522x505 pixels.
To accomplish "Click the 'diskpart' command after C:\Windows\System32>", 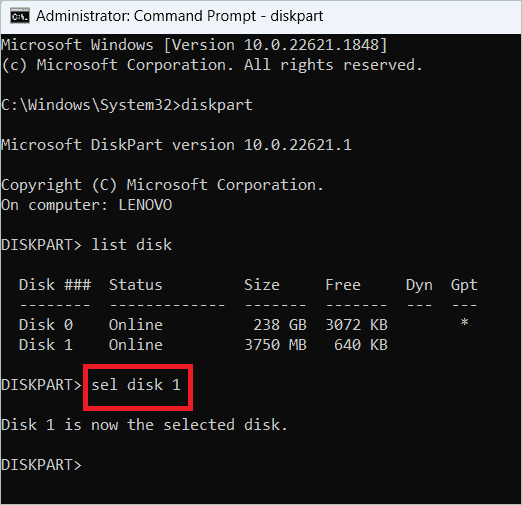I will [217, 105].
